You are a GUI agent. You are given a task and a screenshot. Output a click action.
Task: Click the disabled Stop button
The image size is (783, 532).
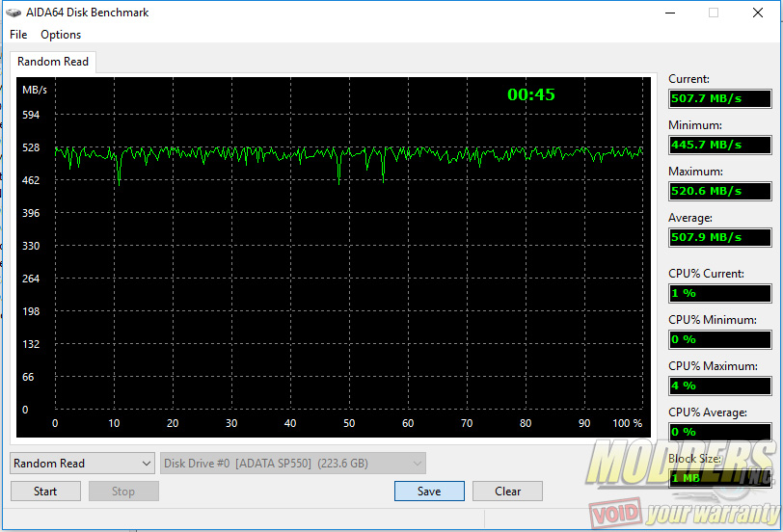click(x=123, y=492)
